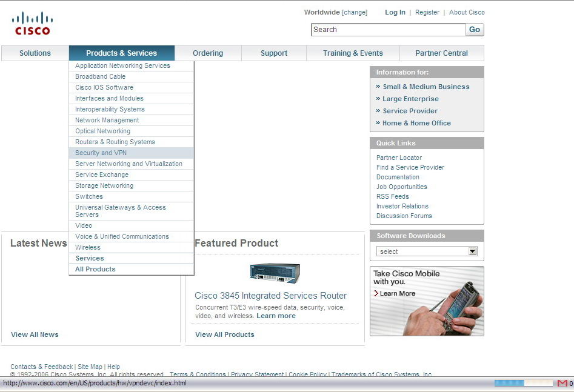Select Optical Networking menu item
The image size is (574, 392).
tap(132, 131)
